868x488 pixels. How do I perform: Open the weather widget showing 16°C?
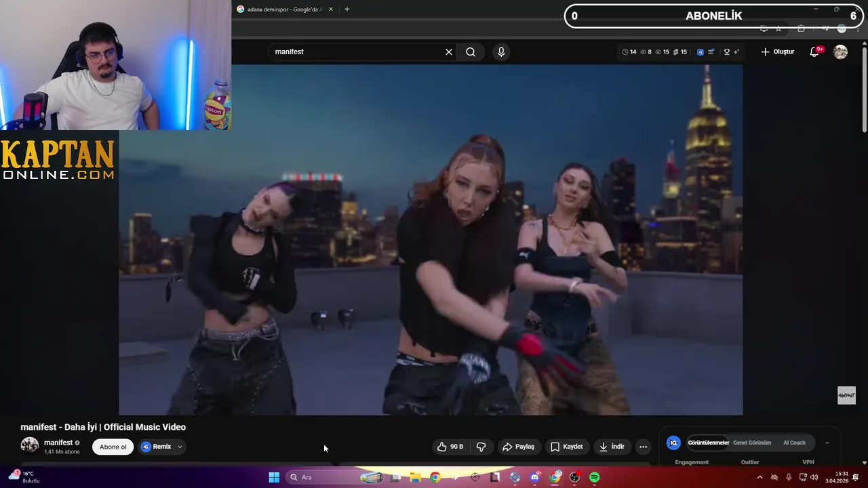click(24, 477)
